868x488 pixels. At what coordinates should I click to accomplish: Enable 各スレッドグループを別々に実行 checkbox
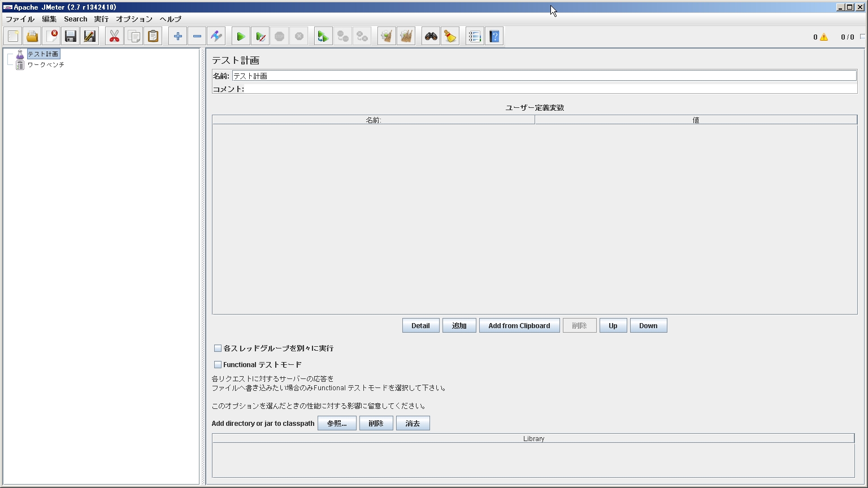point(218,348)
